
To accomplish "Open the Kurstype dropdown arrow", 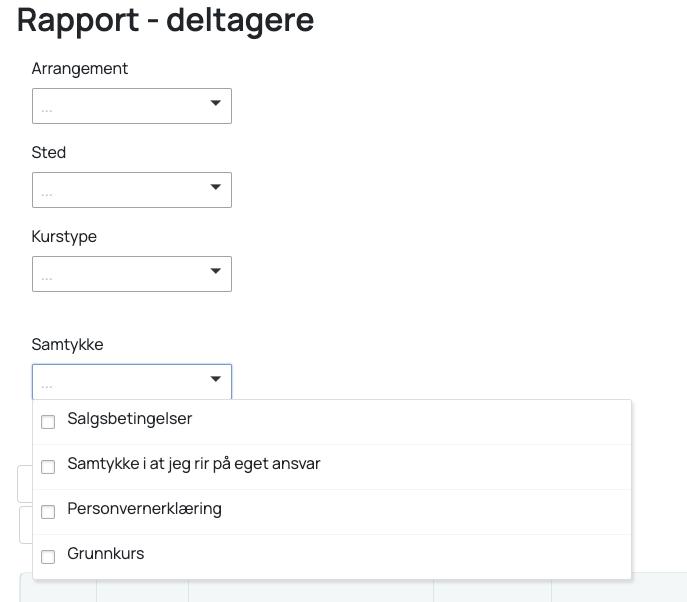I will pyautogui.click(x=215, y=272).
